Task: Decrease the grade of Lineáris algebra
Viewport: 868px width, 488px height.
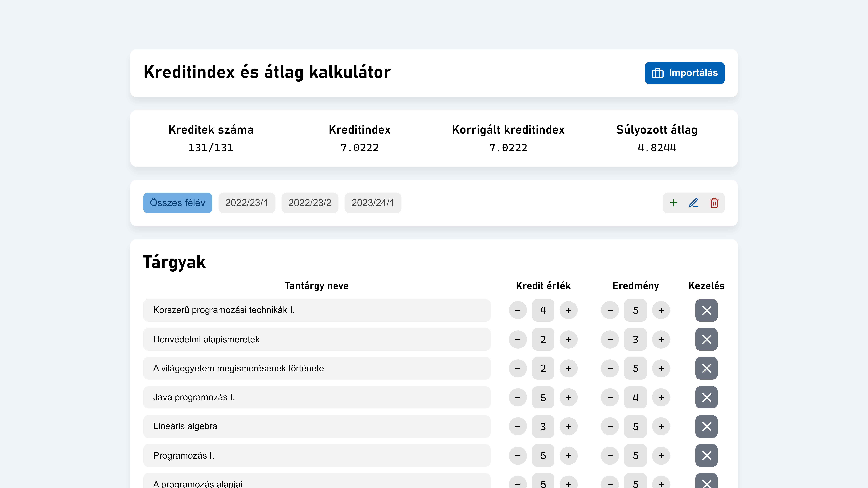Action: tap(610, 426)
